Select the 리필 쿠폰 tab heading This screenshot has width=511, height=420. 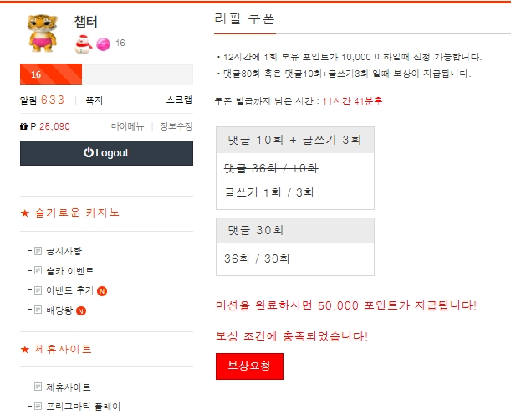pos(244,18)
